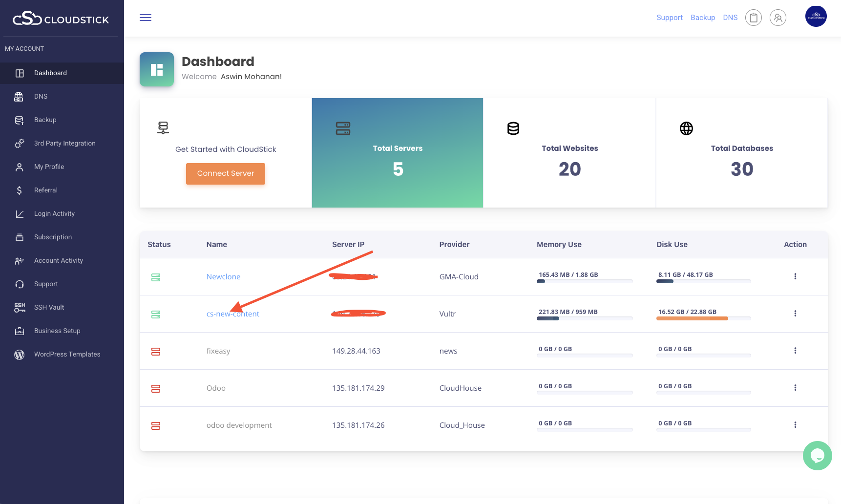Open WordPress Templates from sidebar
Viewport: 841px width, 504px height.
pos(67,355)
